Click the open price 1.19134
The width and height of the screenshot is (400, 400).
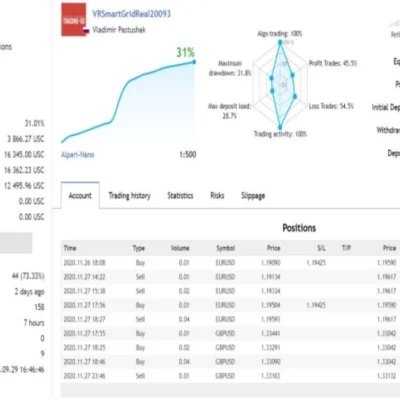[x=271, y=277]
